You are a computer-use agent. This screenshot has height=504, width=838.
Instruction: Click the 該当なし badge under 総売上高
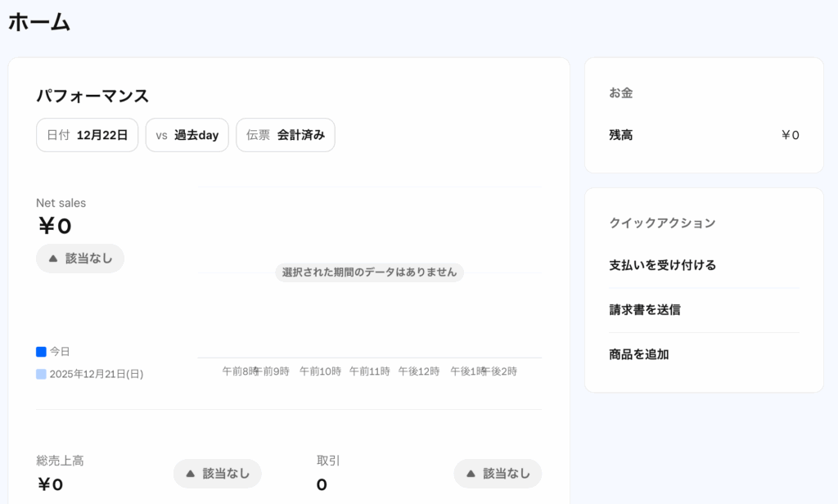coord(217,473)
